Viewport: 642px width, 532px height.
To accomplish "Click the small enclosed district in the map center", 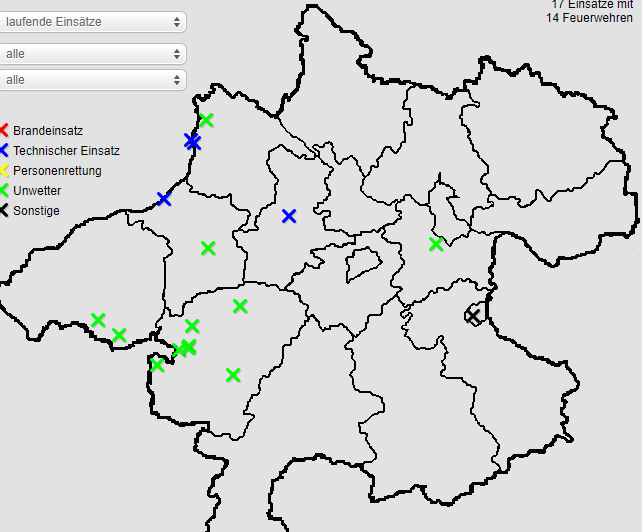I will pyautogui.click(x=363, y=265).
